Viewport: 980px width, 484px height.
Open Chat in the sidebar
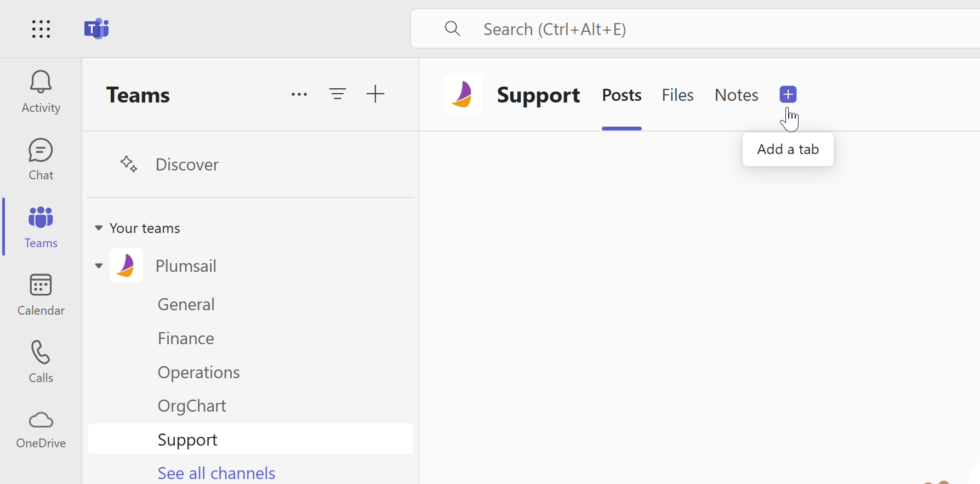click(41, 160)
